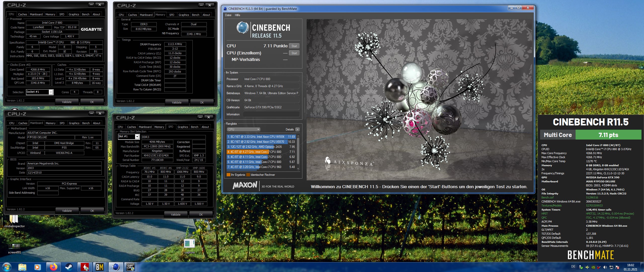
Task: Click OK in the SPD CPU-Z window
Action: (x=201, y=215)
